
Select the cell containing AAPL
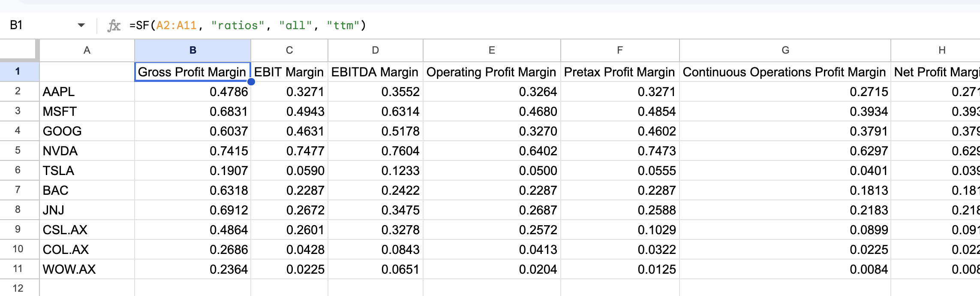pos(87,91)
